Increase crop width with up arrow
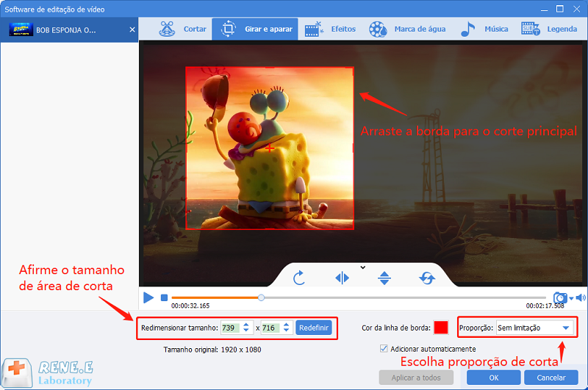588x390 pixels. click(x=246, y=325)
